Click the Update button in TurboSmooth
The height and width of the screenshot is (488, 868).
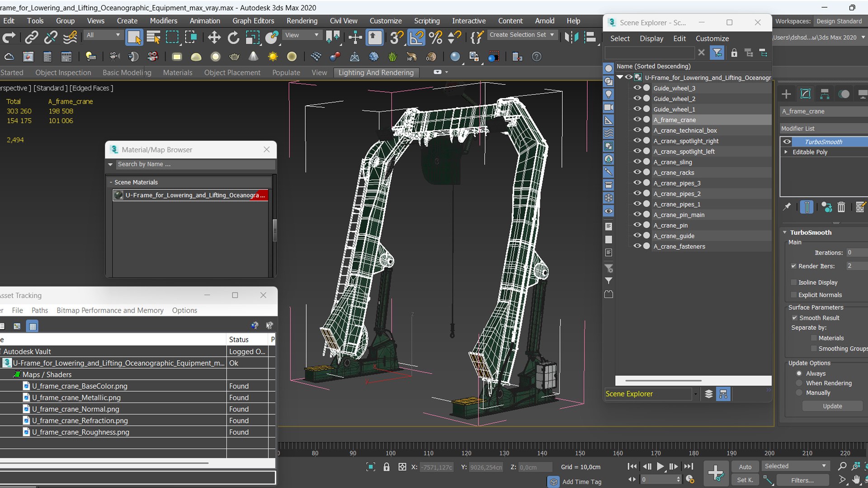click(x=832, y=406)
